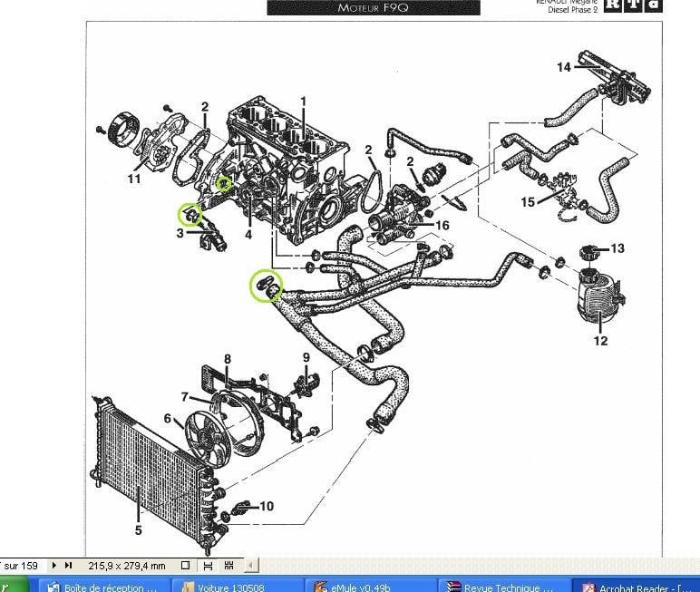Go to the next page arrow
This screenshot has width=700, height=592.
point(54,565)
